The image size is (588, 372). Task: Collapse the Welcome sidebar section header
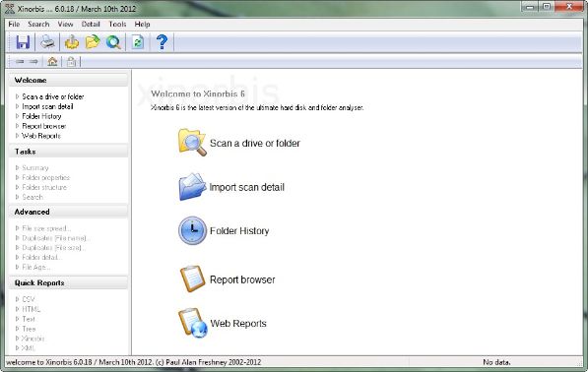pyautogui.click(x=68, y=80)
